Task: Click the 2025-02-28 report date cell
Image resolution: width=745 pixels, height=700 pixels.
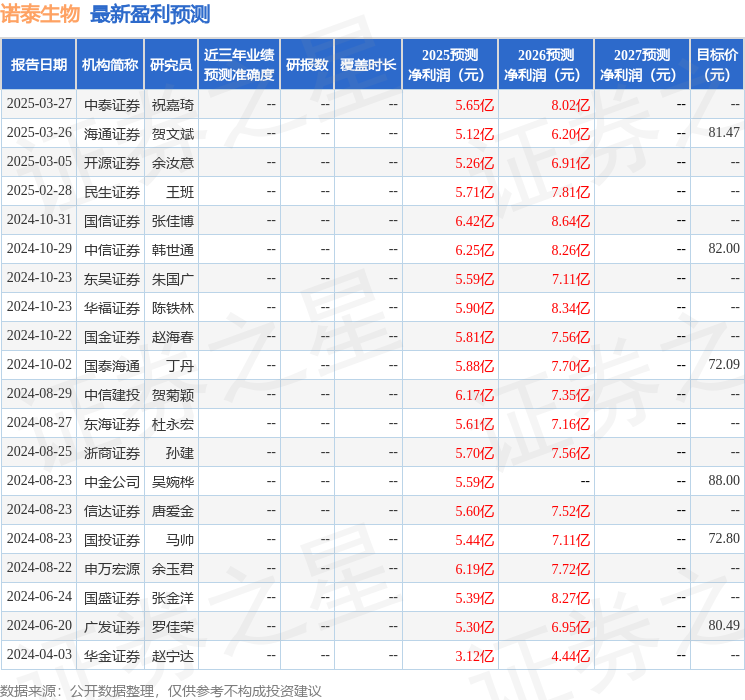Action: click(x=39, y=191)
